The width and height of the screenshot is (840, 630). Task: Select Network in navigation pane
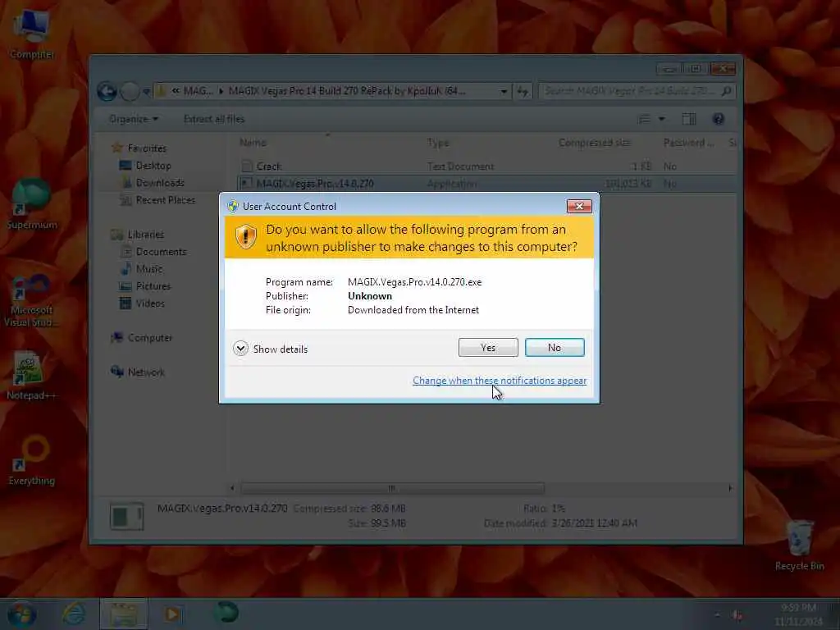[x=146, y=372]
